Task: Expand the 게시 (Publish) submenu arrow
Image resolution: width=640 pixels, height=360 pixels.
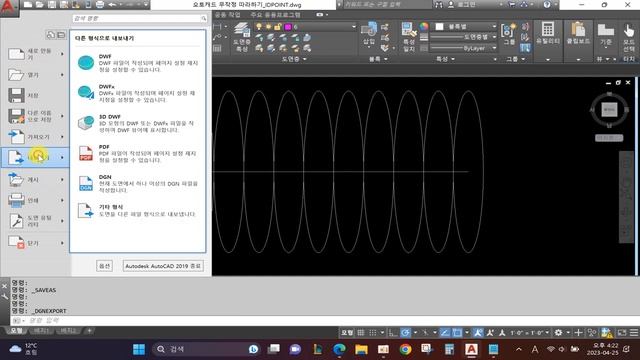Action: coord(62,180)
